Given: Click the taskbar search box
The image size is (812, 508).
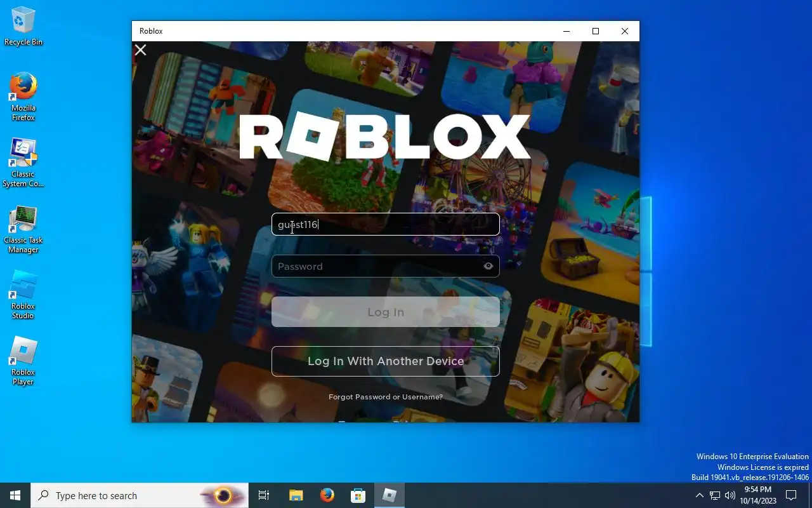Looking at the screenshot, I should pos(140,495).
